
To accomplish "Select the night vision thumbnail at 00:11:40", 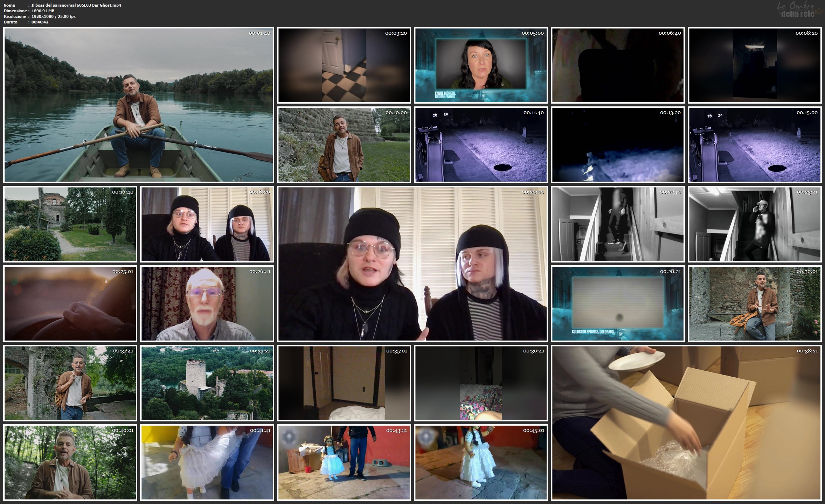I will pos(480,145).
